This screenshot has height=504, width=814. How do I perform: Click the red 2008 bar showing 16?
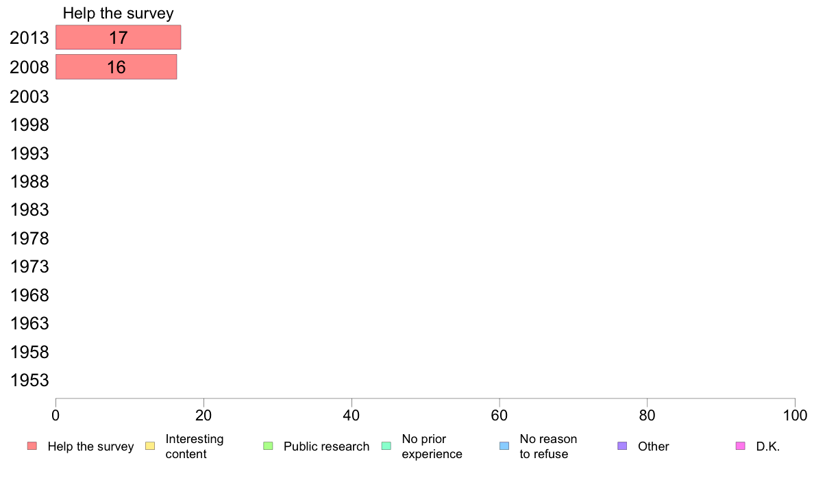tap(116, 67)
